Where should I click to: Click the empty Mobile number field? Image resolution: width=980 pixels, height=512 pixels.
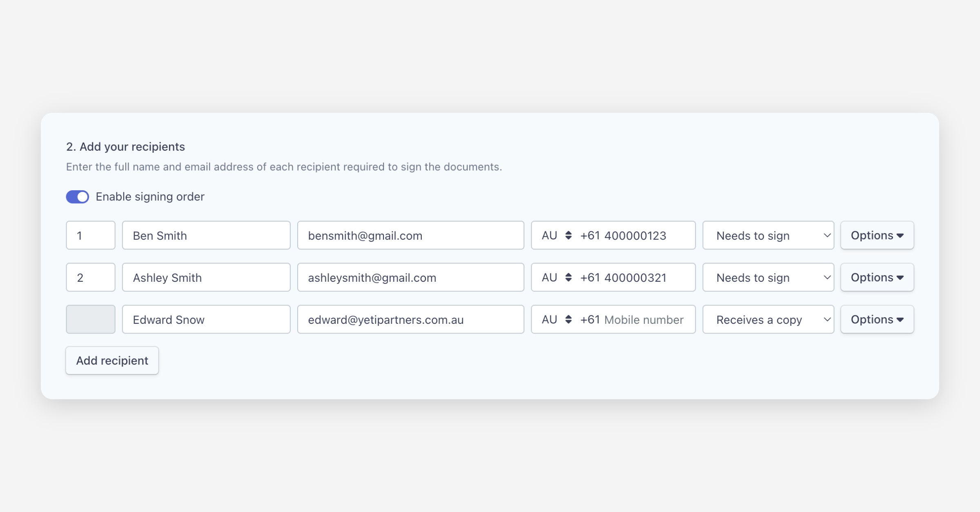coord(644,320)
